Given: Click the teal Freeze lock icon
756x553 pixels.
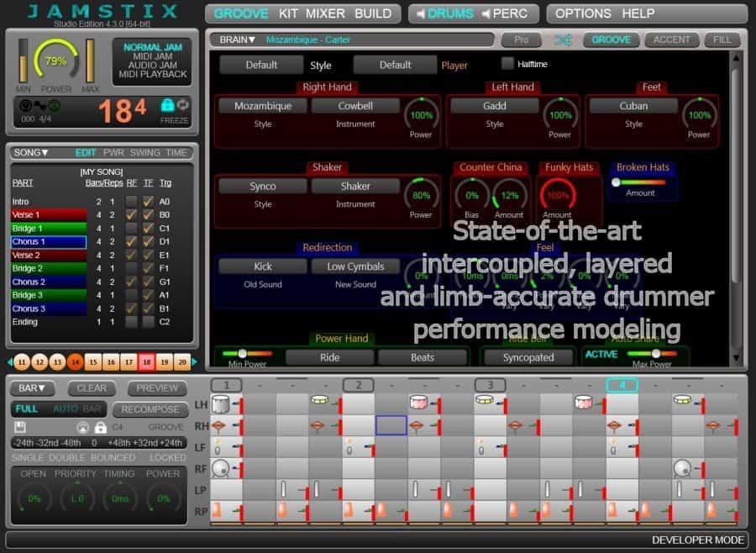Looking at the screenshot, I should tap(167, 105).
